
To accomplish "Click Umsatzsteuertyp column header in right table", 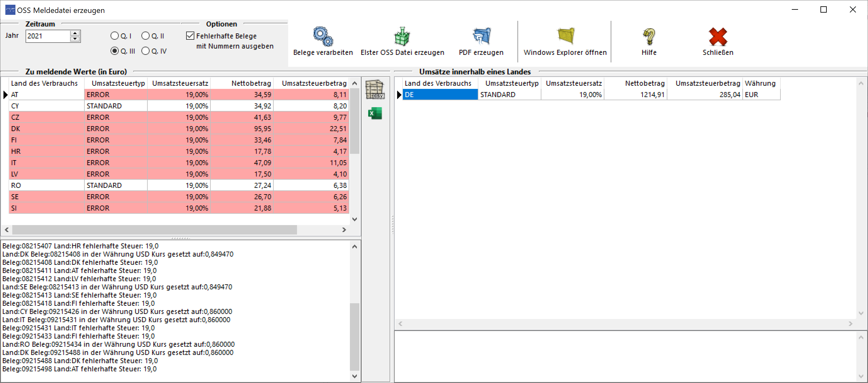I will pos(511,83).
